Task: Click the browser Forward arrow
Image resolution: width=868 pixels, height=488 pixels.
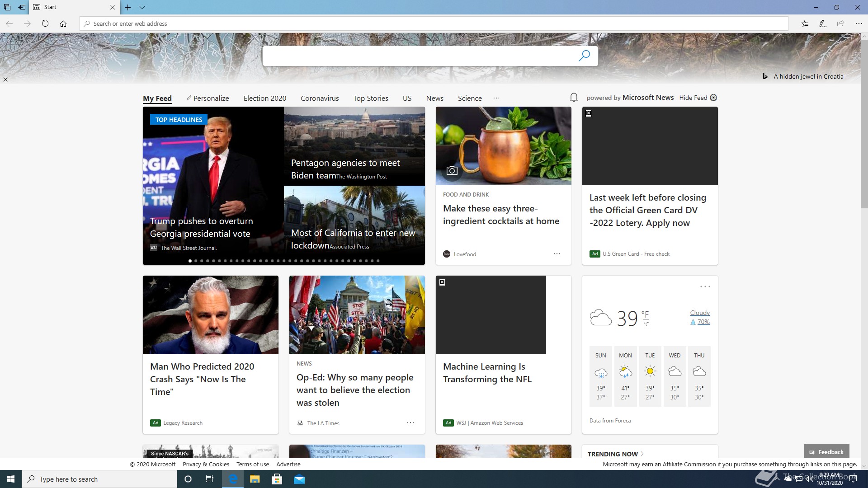Action: point(27,23)
